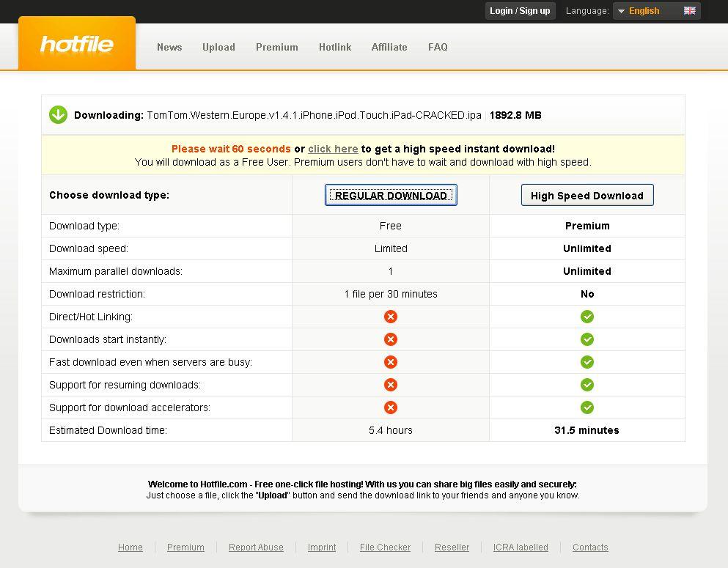
Task: Open the Imprint link
Action: coord(322,547)
